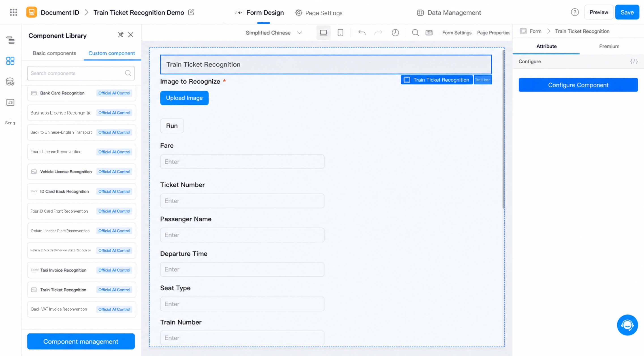644x356 pixels.
Task: Switch to desktop preview icon
Action: click(x=324, y=32)
